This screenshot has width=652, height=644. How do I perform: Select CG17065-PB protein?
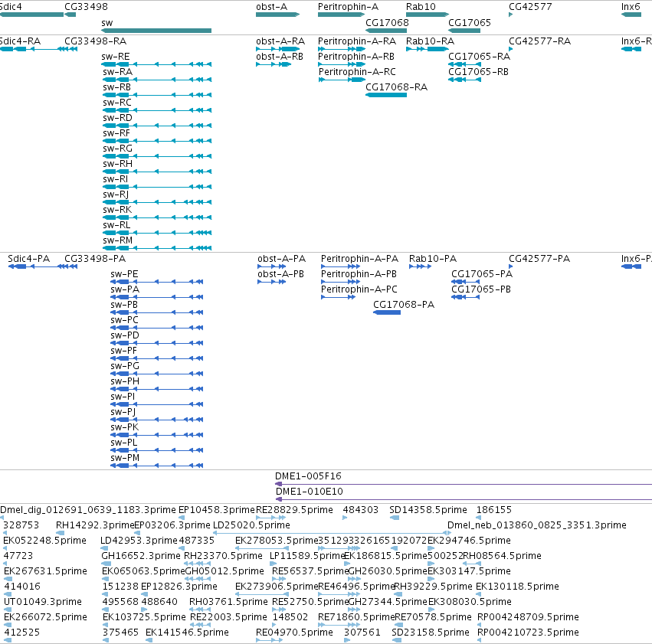[x=465, y=297]
